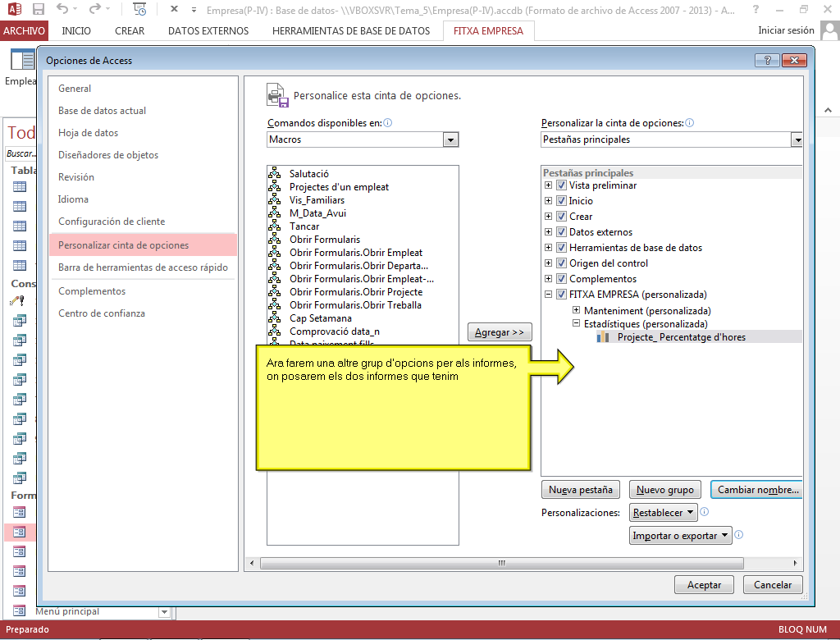The width and height of the screenshot is (840, 640).
Task: Click the Nuevo grupo button
Action: [664, 489]
